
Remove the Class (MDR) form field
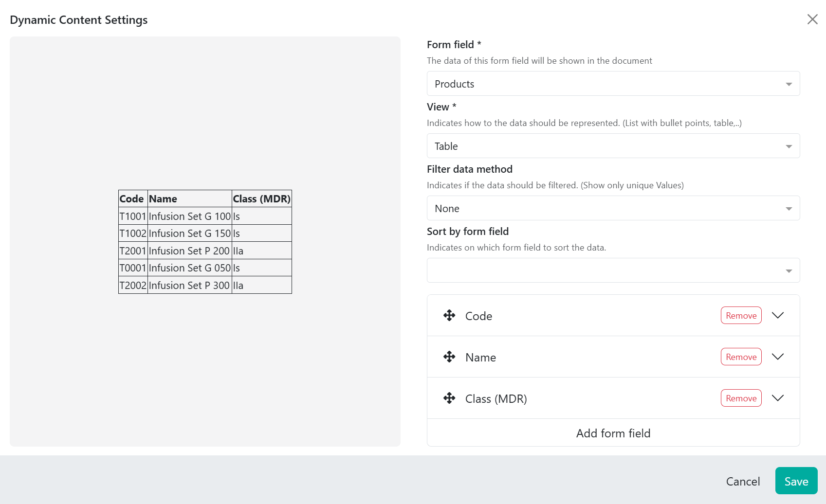click(741, 398)
